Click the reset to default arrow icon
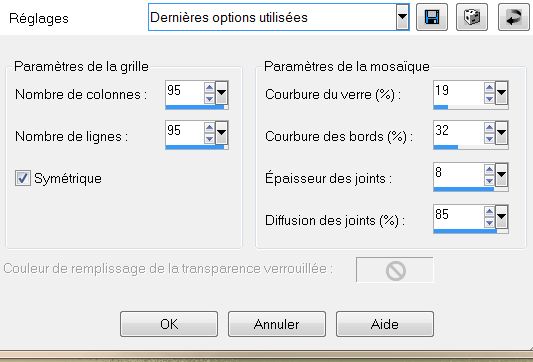533x362 pixels. tap(514, 17)
